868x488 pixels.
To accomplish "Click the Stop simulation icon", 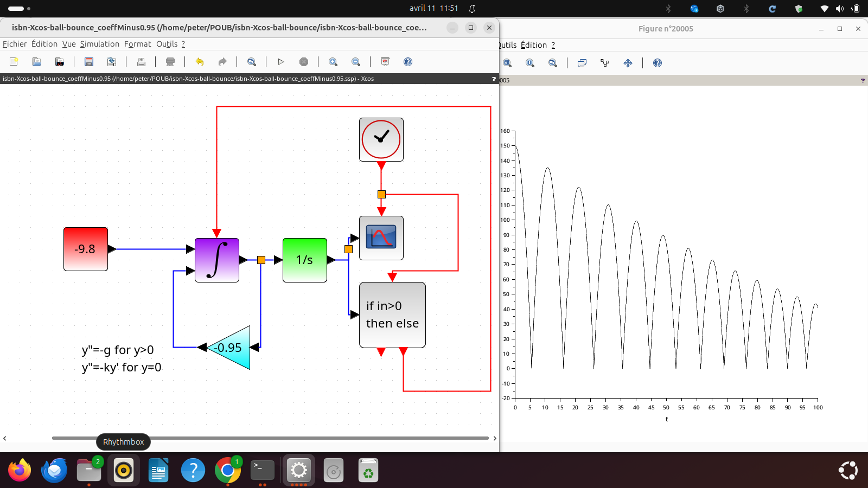I will (x=304, y=62).
